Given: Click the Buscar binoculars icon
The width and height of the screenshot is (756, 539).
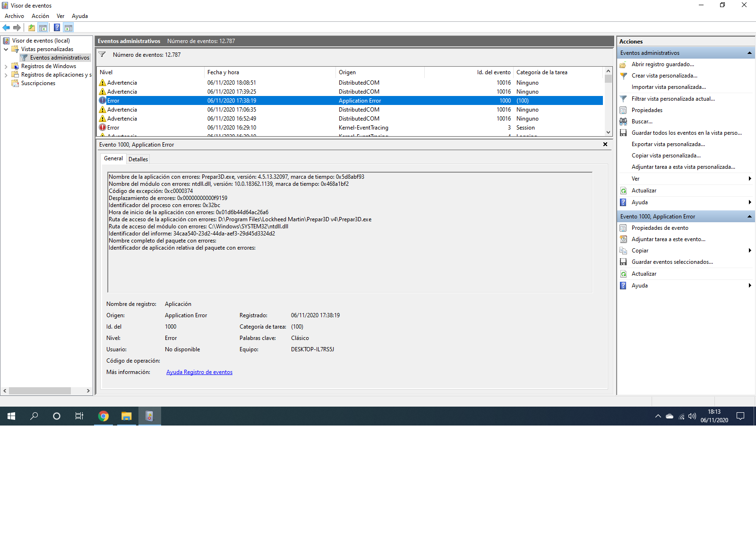Looking at the screenshot, I should (623, 122).
